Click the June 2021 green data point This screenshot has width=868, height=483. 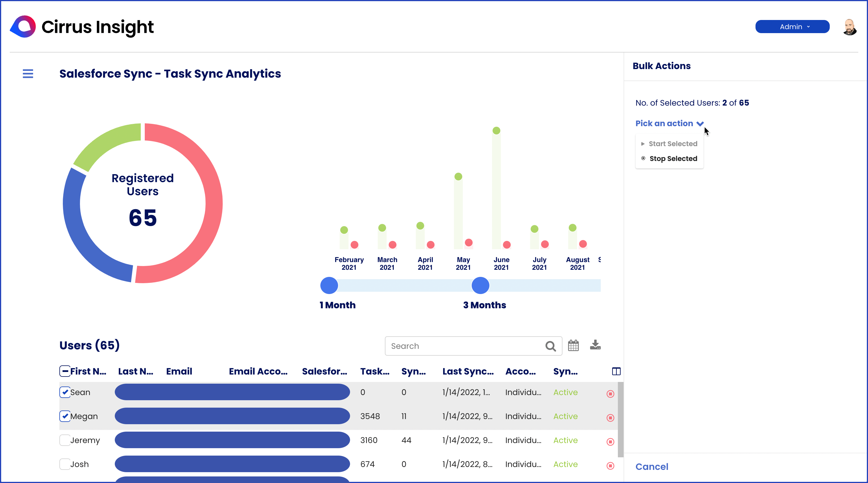point(496,130)
